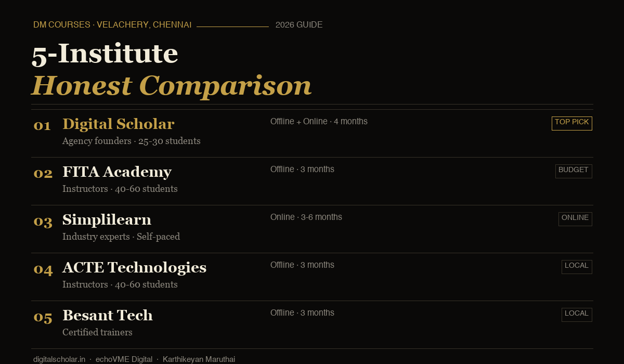Click the 'ONLINE' badge
This screenshot has width=624, height=364.
575,219
